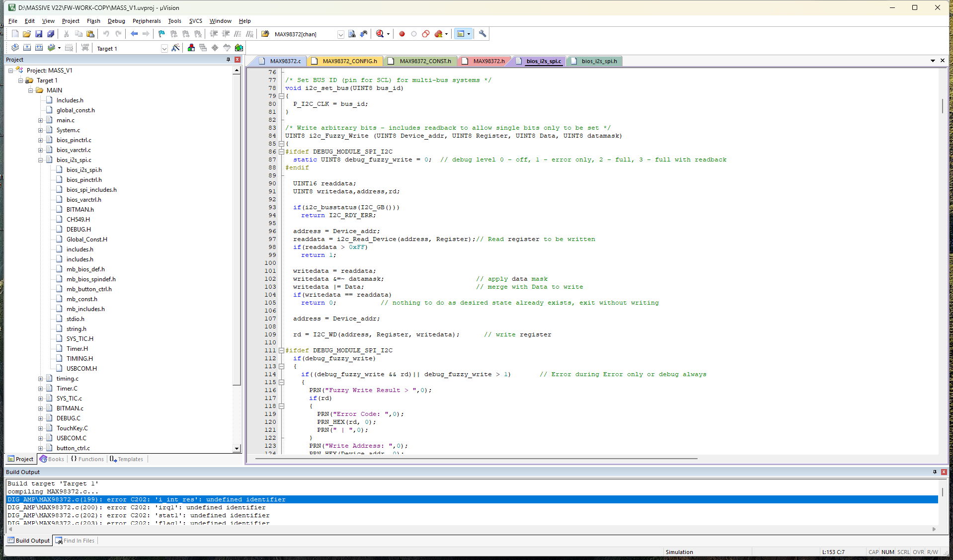Disable all breakpoints icon
The image size is (953, 560).
pos(426,34)
